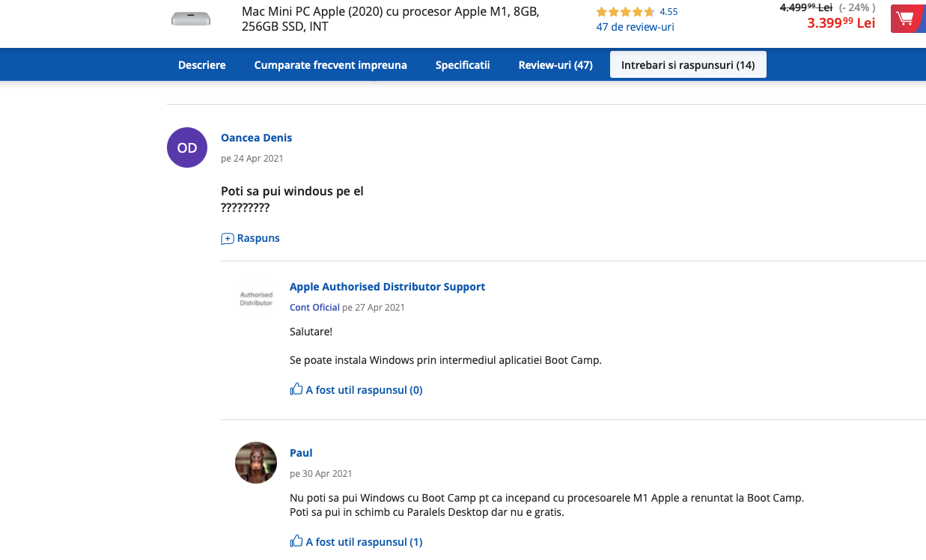Click the question text 'Poti sa pui windous pe el'
Viewport: 926px width, 560px height.
coord(292,192)
